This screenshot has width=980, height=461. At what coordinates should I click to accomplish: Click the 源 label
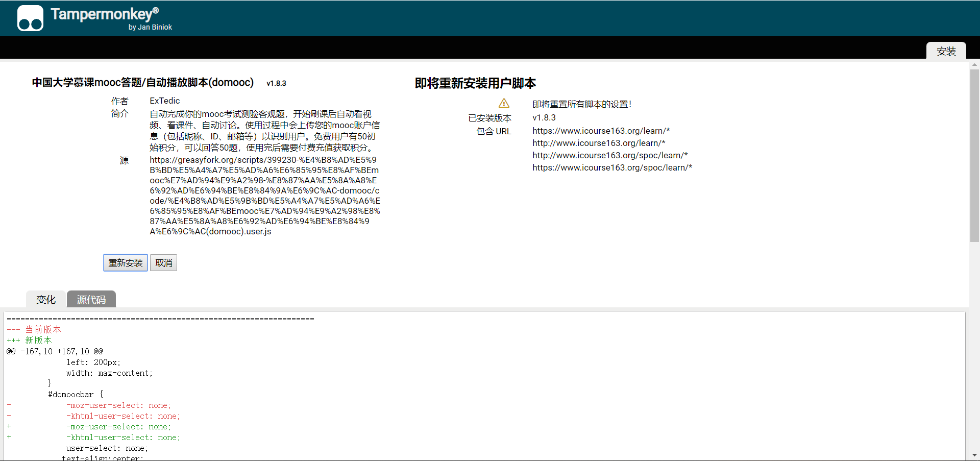pyautogui.click(x=124, y=160)
